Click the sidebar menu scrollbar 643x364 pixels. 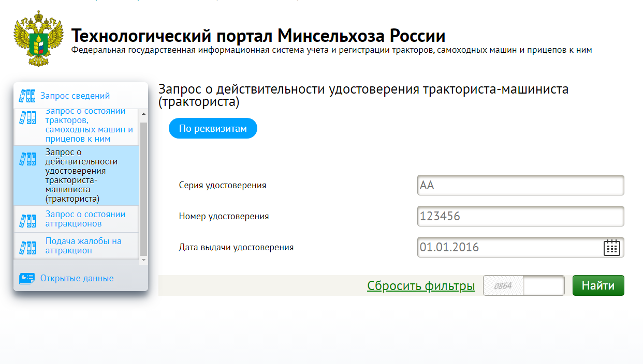pos(144,189)
